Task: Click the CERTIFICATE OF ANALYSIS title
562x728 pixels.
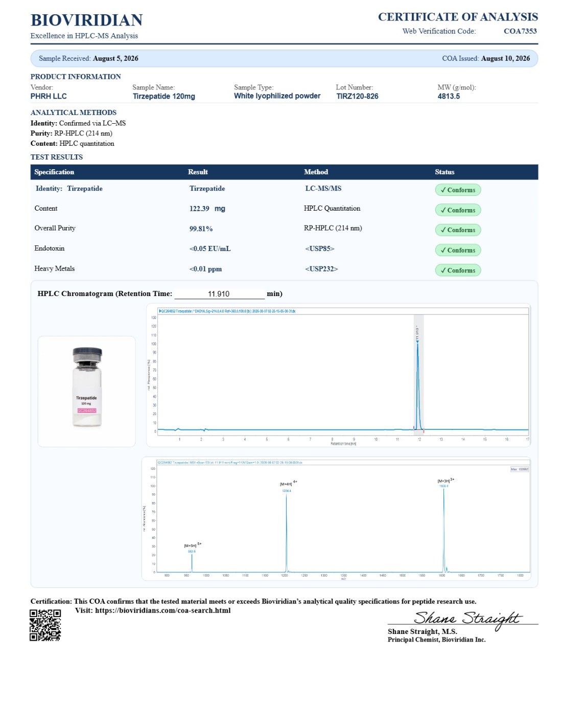Action: [458, 17]
